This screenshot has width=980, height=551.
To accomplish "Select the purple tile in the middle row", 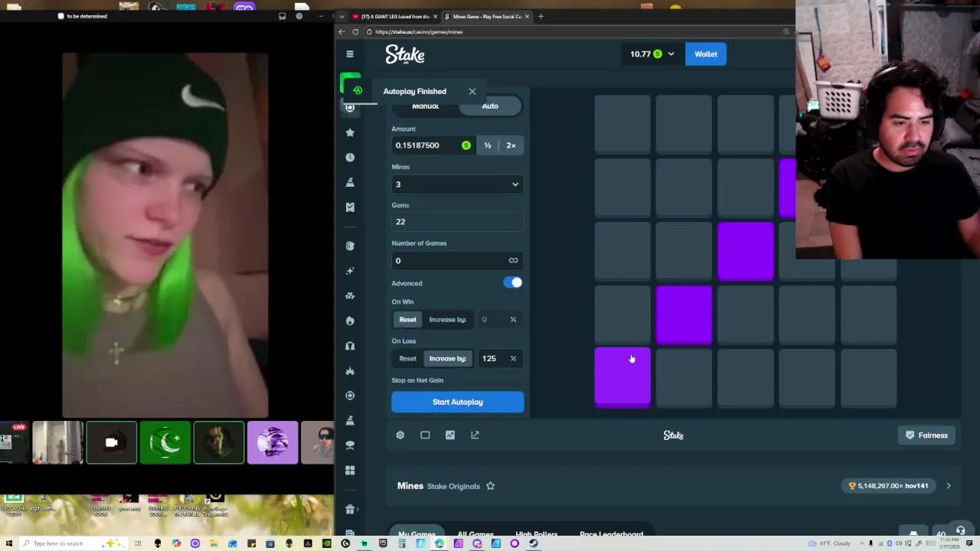I will pos(746,251).
